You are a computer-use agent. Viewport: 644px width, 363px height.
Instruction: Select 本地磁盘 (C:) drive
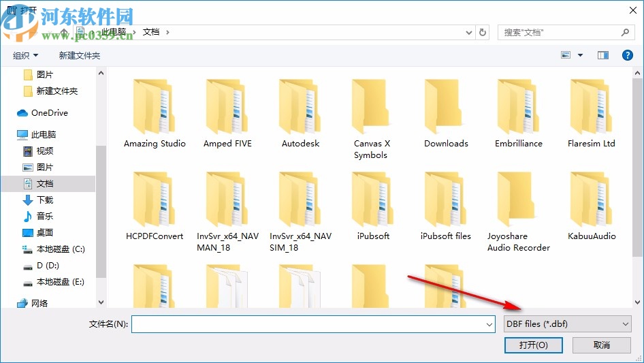tap(53, 249)
